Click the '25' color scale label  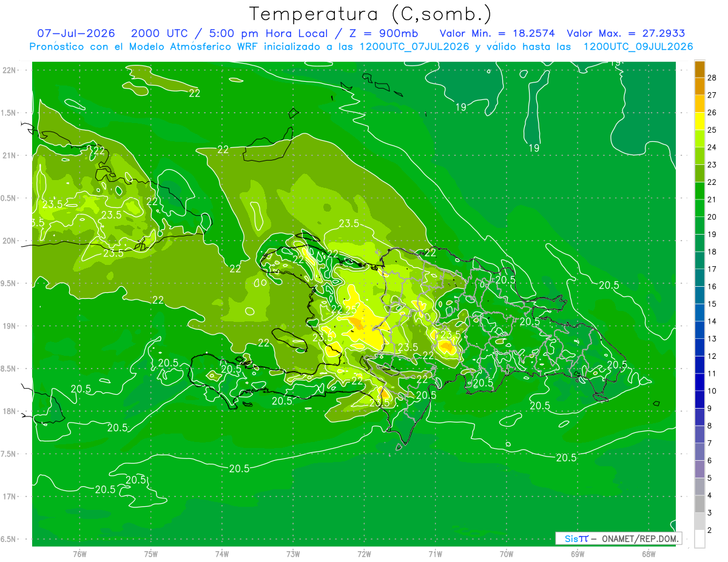click(x=712, y=129)
